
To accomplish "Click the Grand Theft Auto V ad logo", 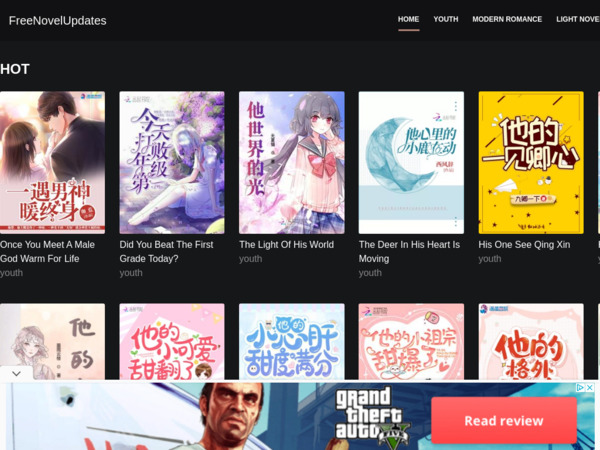I will (x=372, y=416).
